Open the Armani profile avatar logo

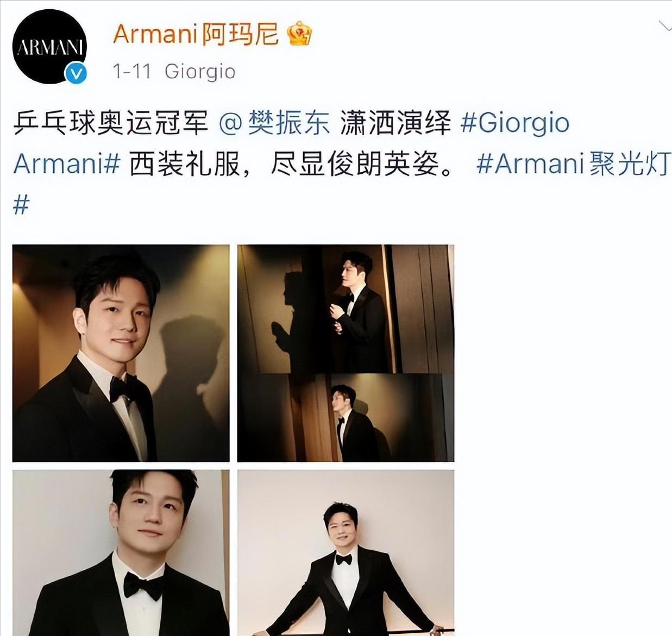coord(49,47)
